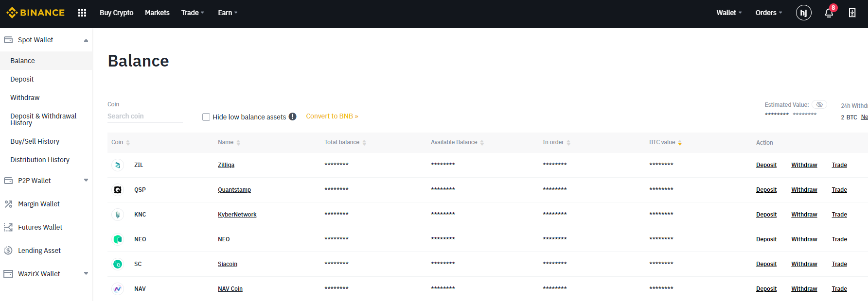Click the SC coin logo

point(118,264)
